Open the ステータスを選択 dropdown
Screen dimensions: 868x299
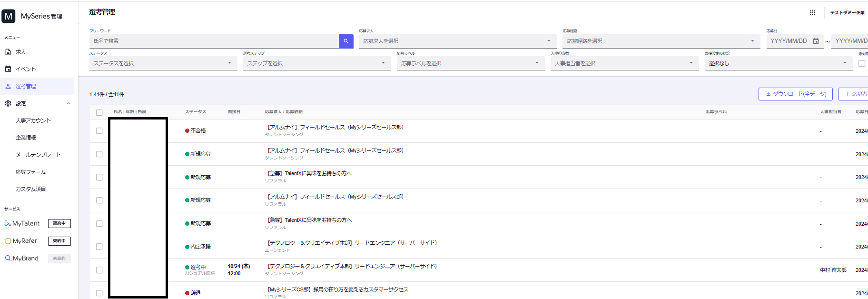pyautogui.click(x=163, y=63)
